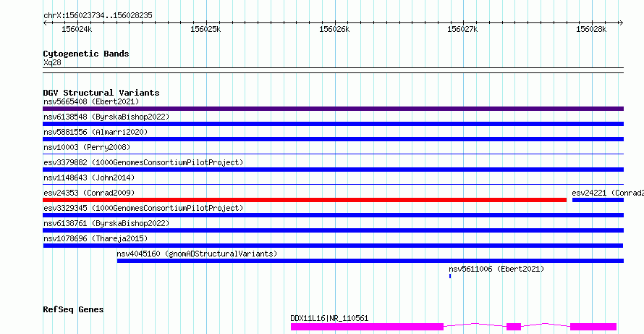644x334 pixels.
Task: Click the 156024k ruler tick label
Action: (77, 29)
